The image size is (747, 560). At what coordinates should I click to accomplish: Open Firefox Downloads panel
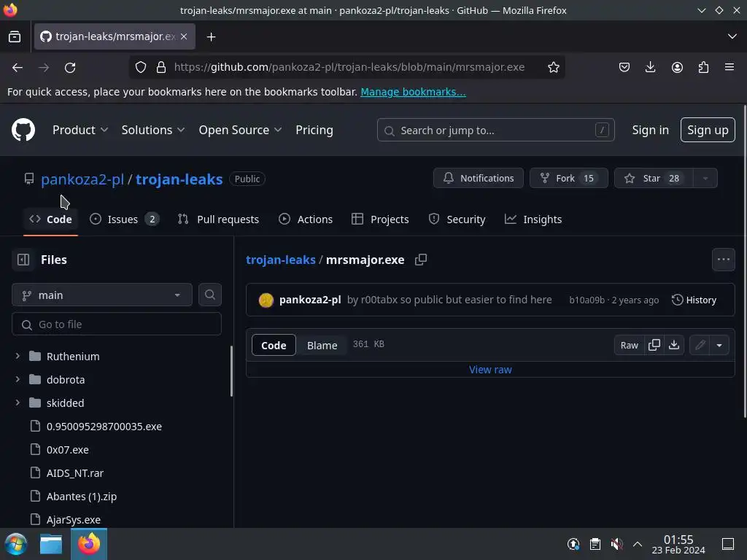[x=650, y=67]
